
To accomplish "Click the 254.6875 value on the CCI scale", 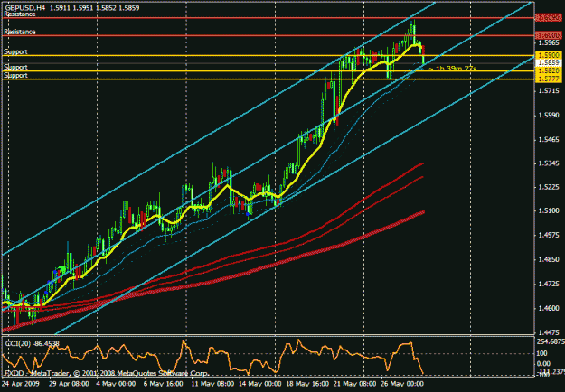I will pos(551,341).
